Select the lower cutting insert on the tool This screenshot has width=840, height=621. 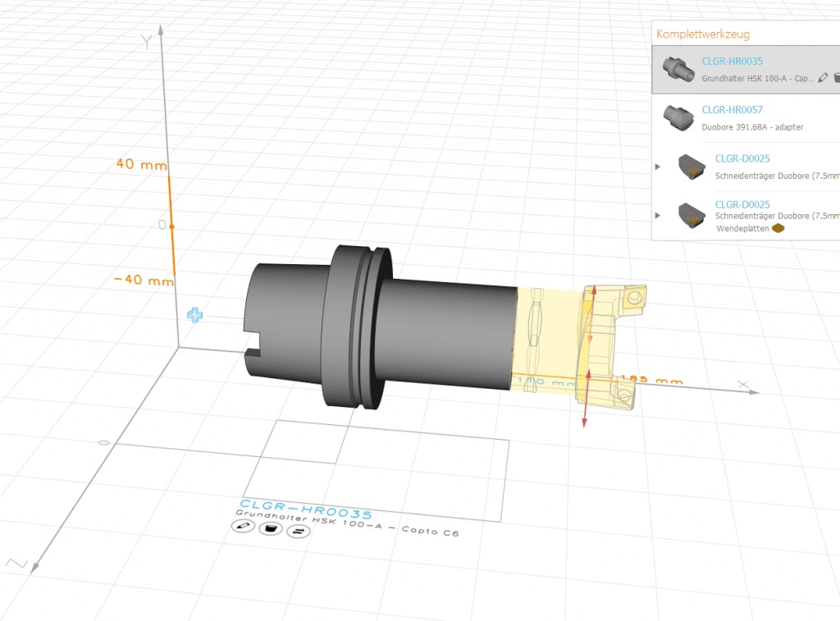(624, 397)
